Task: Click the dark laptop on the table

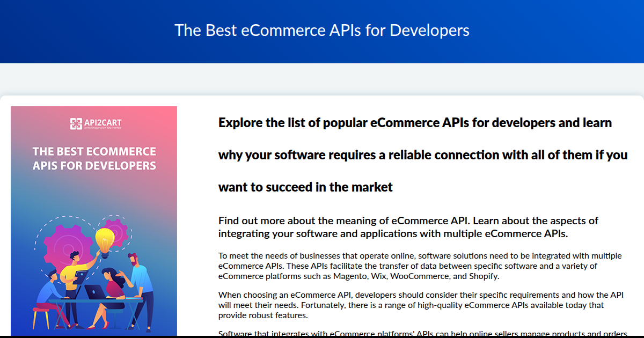Action: pos(96,292)
